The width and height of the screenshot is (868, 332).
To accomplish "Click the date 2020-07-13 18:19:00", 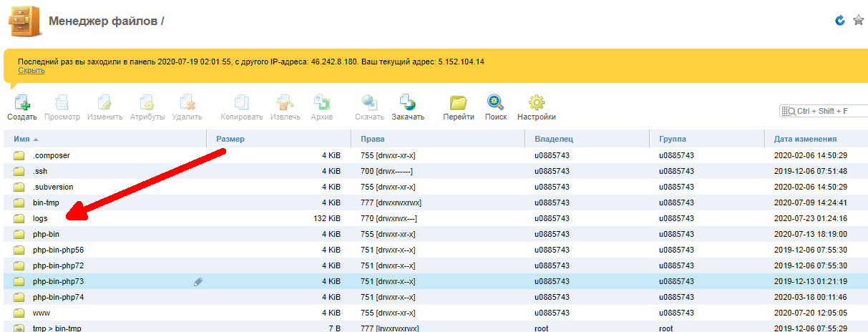I will tap(811, 234).
